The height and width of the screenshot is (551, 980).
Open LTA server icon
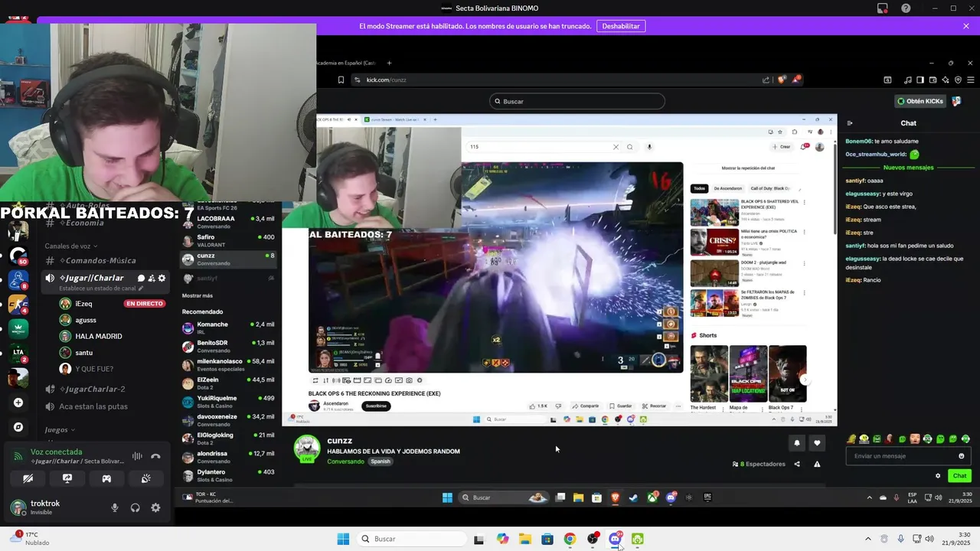[18, 353]
